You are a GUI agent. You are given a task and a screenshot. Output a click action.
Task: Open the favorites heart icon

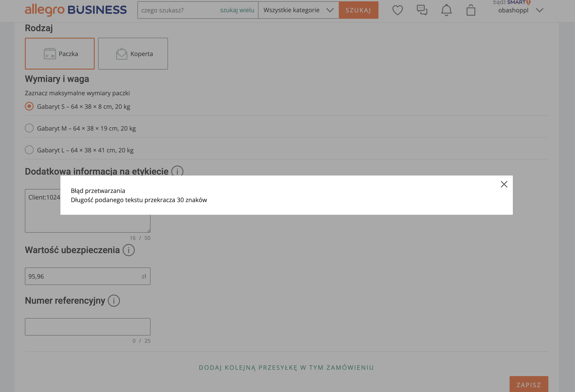397,10
